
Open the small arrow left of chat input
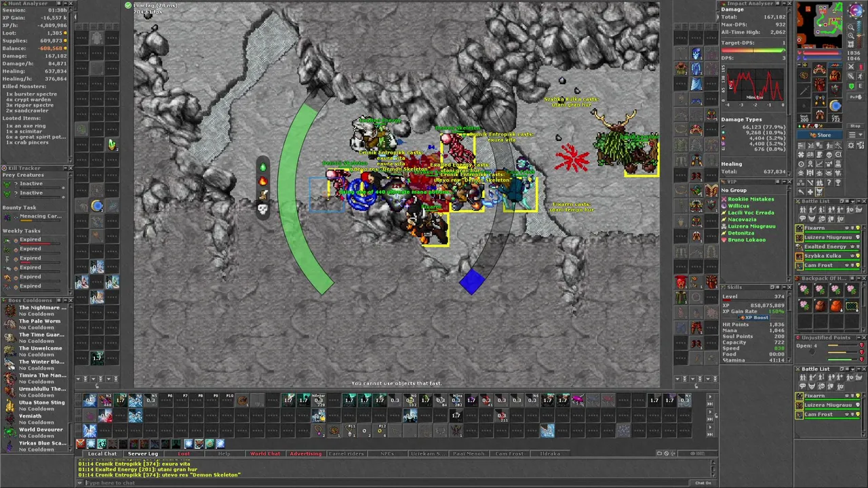(81, 483)
